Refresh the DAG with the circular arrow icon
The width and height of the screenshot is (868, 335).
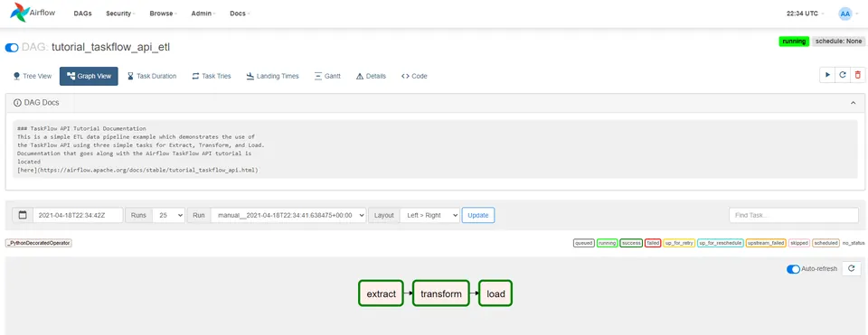[843, 75]
